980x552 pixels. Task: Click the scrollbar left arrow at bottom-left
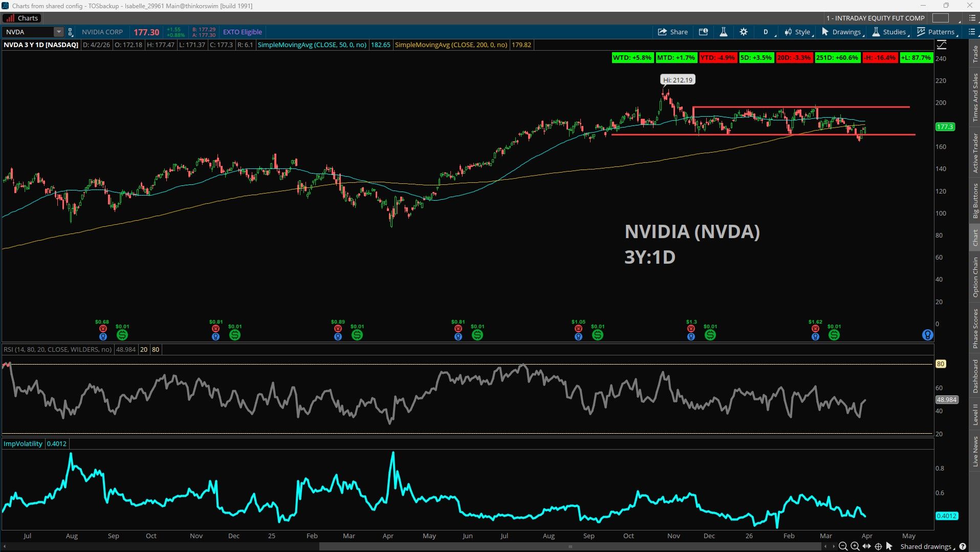tap(5, 546)
